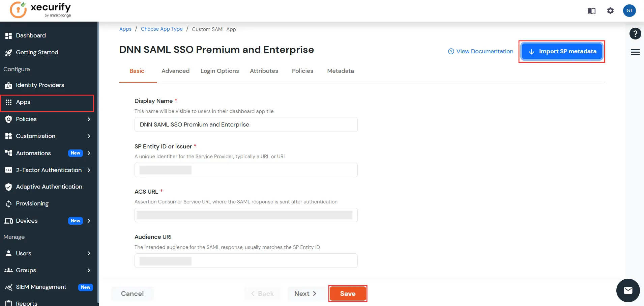Click the Automations icon

coord(8,153)
